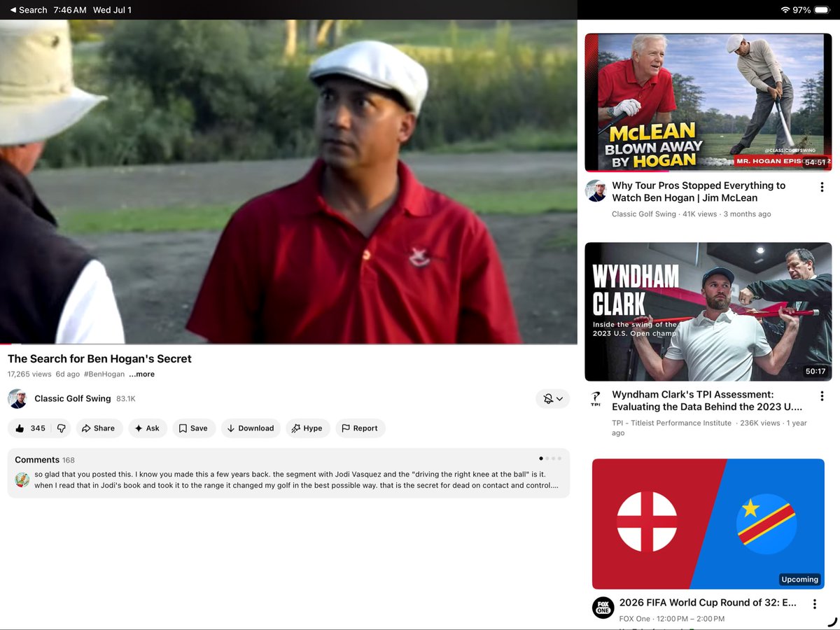Open 'Why Tour Pros Stopped Everything' title
The height and width of the screenshot is (630, 840).
click(x=699, y=192)
